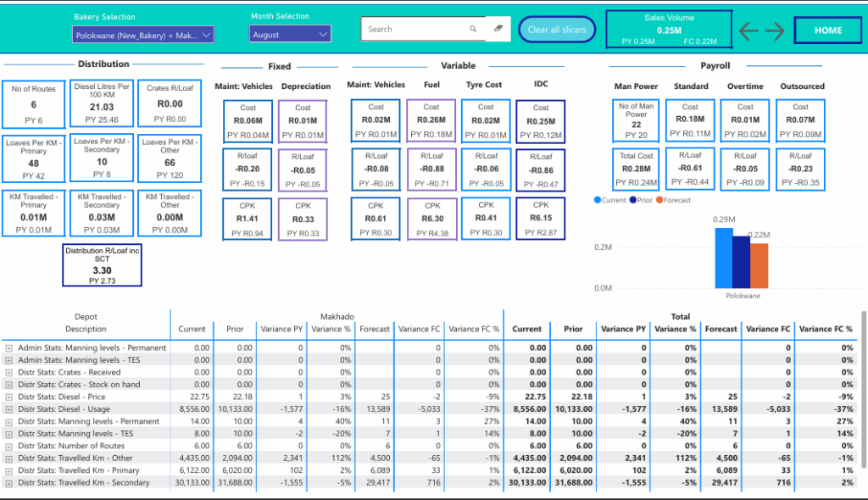Click inside the Search input field
The image size is (868, 500).
coord(415,29)
